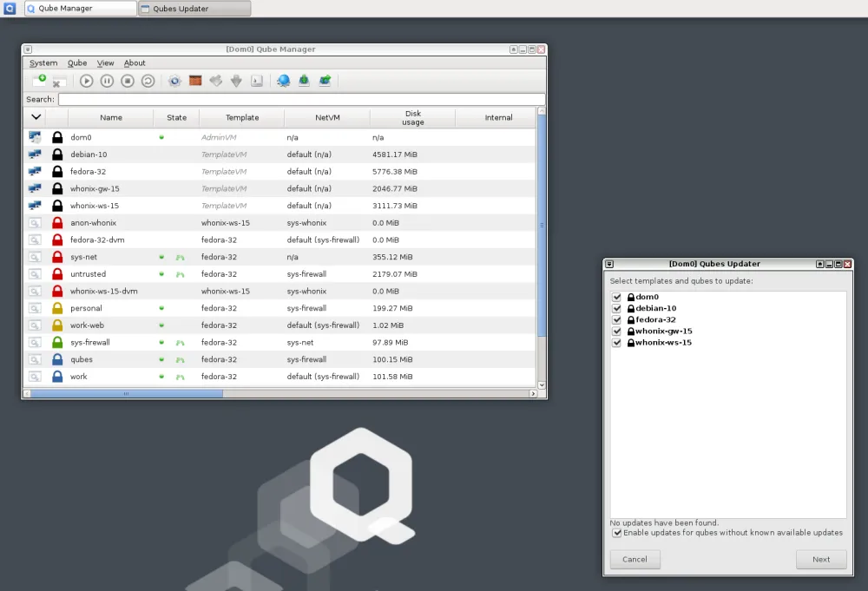Edit firewall rules via the brick wall icon

tap(197, 81)
